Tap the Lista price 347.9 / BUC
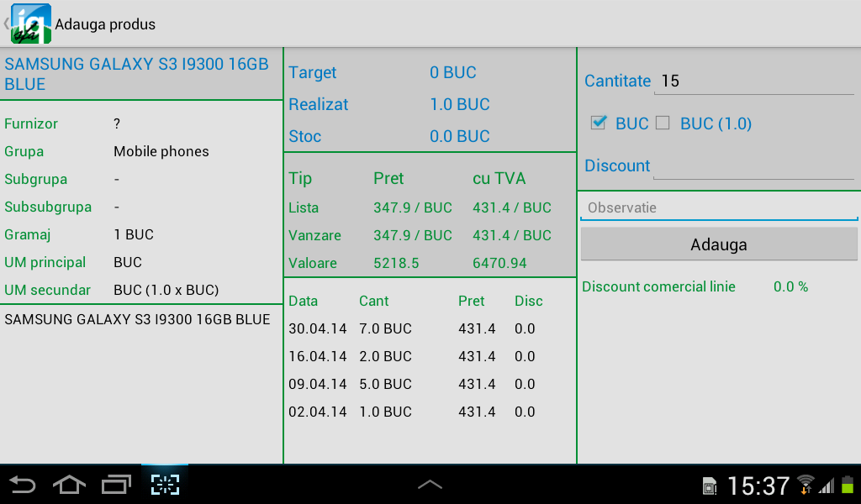This screenshot has width=861, height=504. click(413, 207)
